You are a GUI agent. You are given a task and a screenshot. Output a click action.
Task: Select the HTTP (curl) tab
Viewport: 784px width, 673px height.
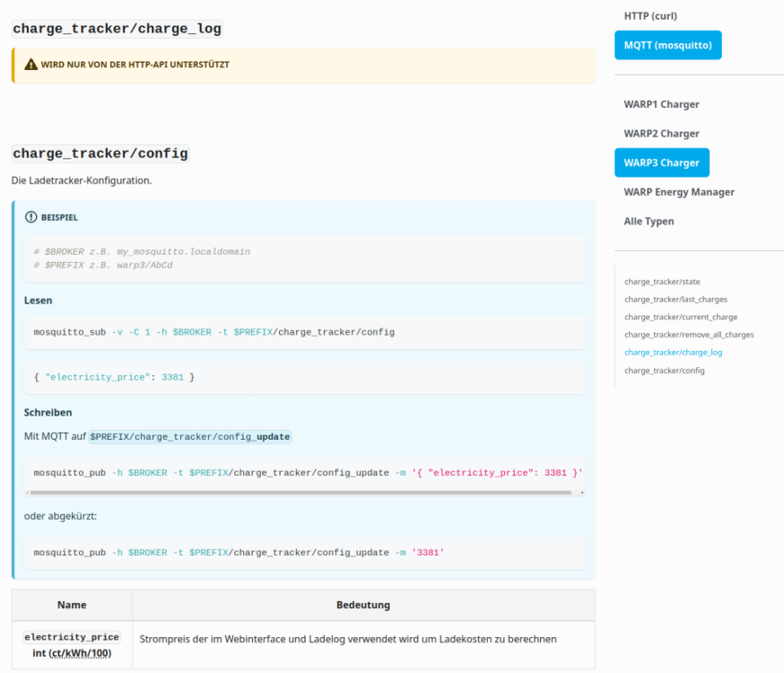point(650,16)
